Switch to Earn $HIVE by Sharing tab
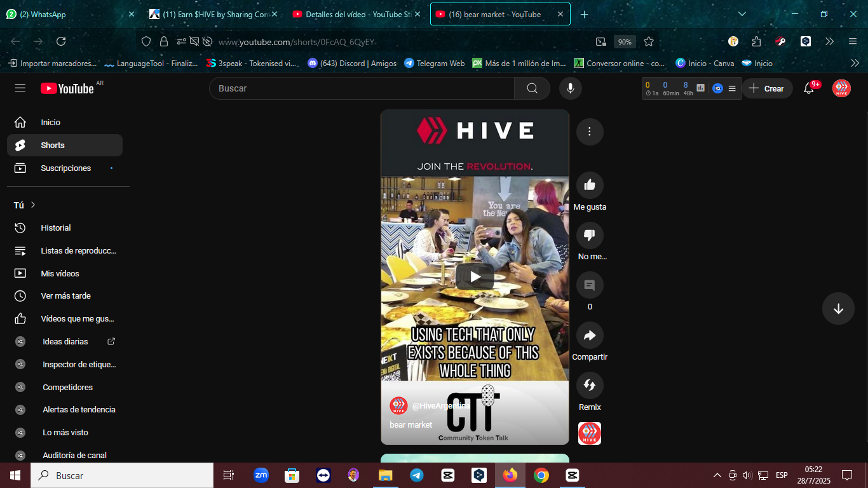The height and width of the screenshot is (488, 868). (214, 14)
